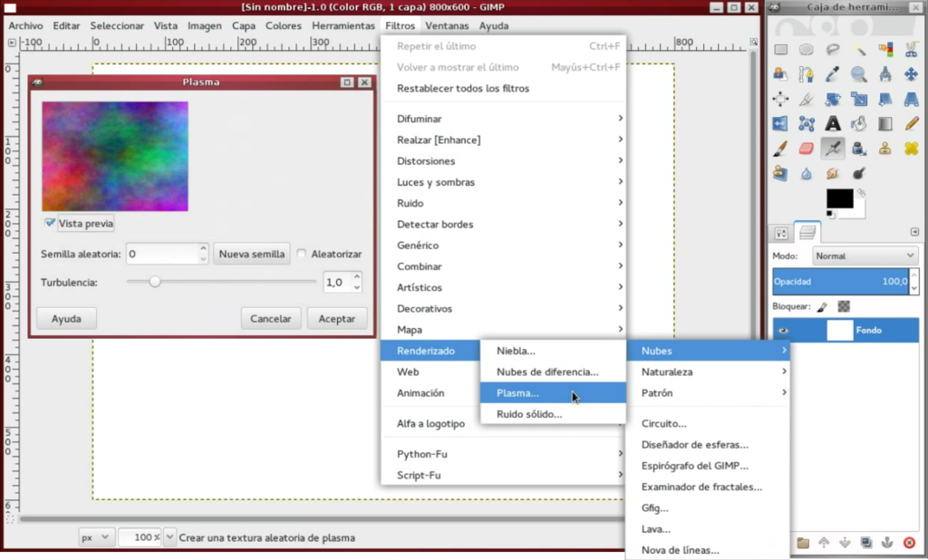Screen dimensions: 928x560
Task: Select the Fuzzy Select magic wand tool
Action: coord(859,50)
